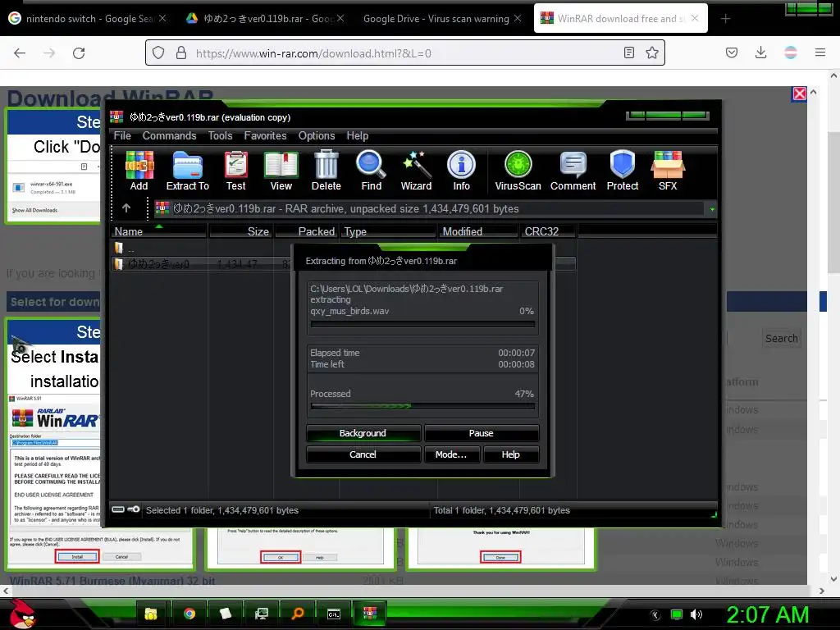The height and width of the screenshot is (630, 840).
Task: Click the SFX toolbar icon
Action: coord(668,171)
